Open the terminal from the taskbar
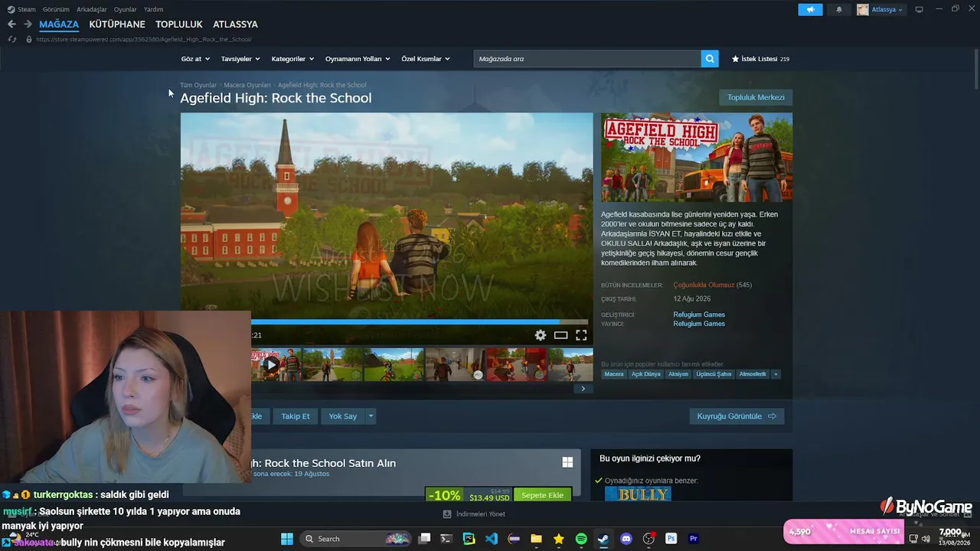 point(446,539)
